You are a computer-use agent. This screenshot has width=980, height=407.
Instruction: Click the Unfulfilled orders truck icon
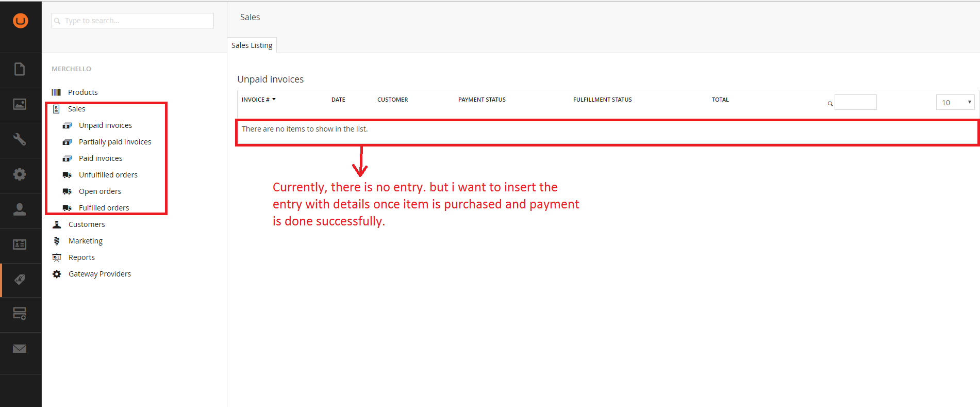(x=67, y=175)
